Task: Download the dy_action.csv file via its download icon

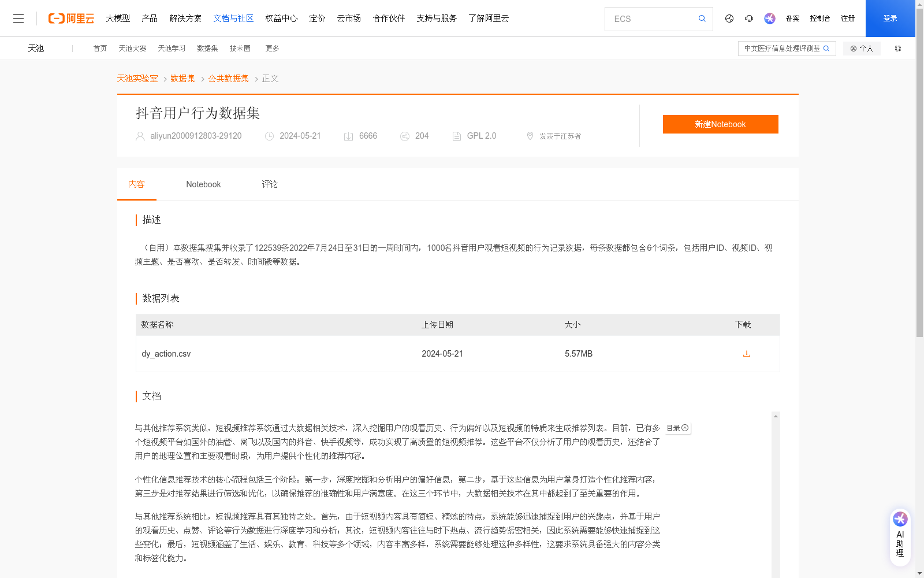Action: [x=746, y=353]
